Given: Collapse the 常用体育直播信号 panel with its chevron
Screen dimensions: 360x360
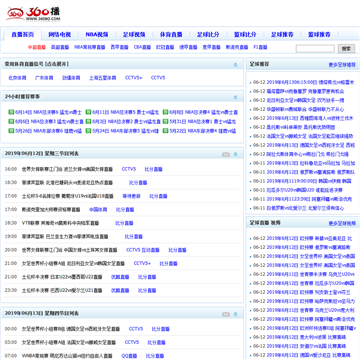Looking at the screenshot, I should pyautogui.click(x=236, y=65).
